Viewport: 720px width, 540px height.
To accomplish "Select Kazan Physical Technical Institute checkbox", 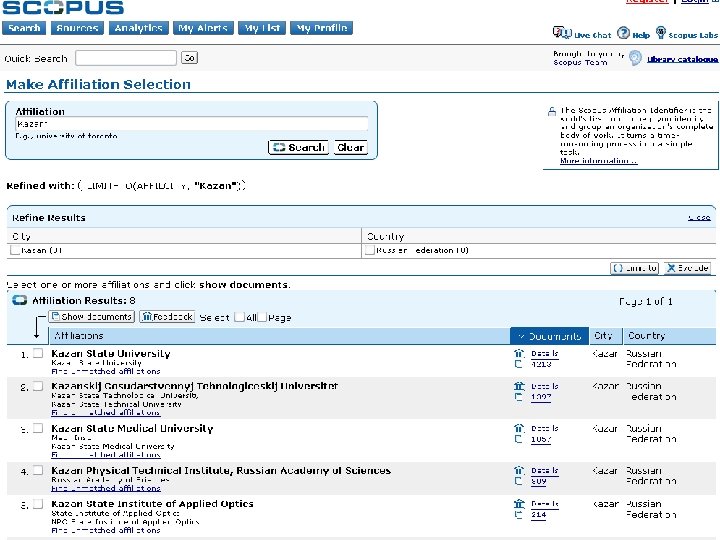I will [x=38, y=470].
